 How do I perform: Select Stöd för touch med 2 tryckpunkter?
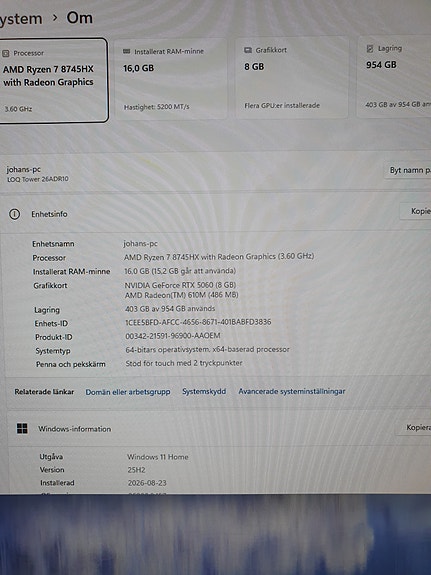point(184,363)
